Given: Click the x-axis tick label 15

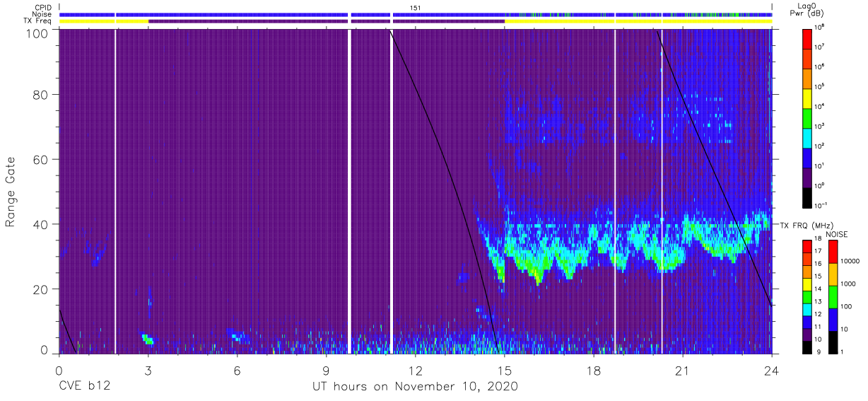Looking at the screenshot, I should point(505,370).
